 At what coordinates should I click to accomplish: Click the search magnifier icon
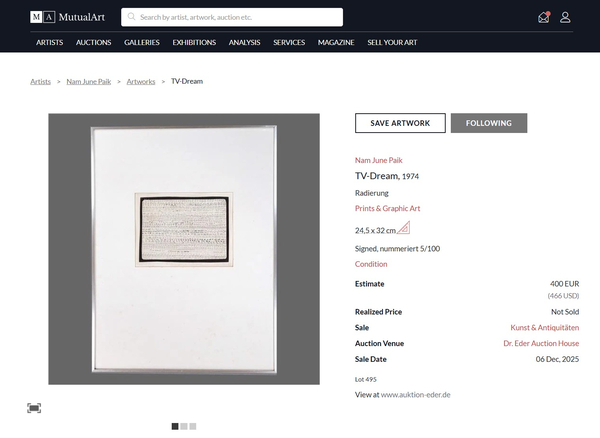[x=131, y=17]
